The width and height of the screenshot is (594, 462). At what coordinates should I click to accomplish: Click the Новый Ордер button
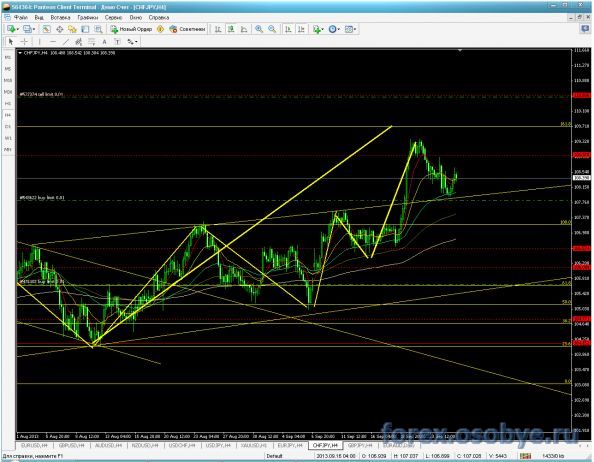[x=131, y=29]
